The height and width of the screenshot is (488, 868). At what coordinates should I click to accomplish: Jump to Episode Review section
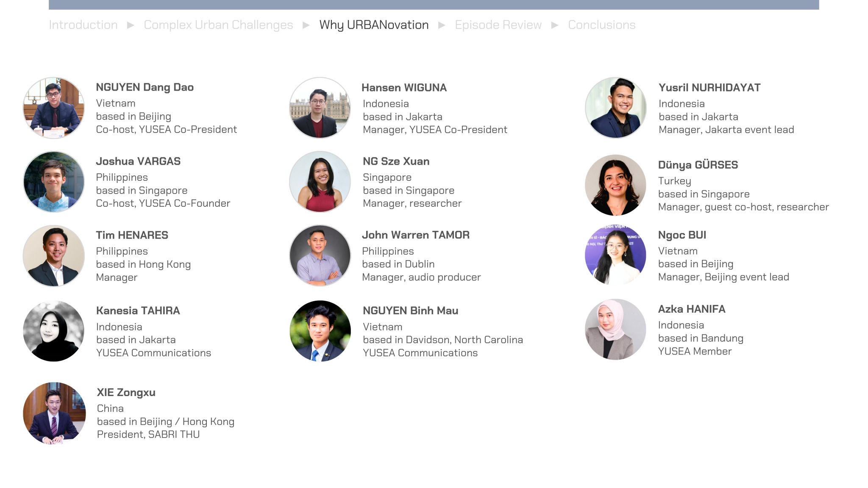coord(498,25)
